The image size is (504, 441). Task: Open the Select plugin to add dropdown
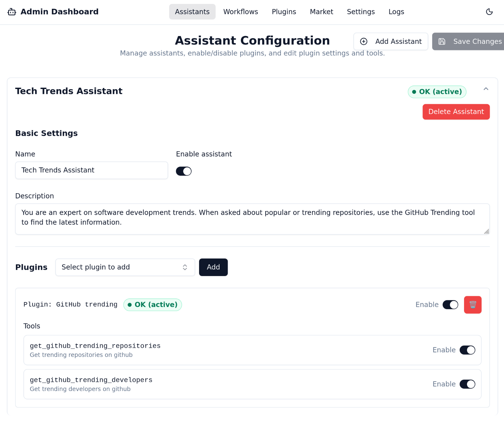125,267
